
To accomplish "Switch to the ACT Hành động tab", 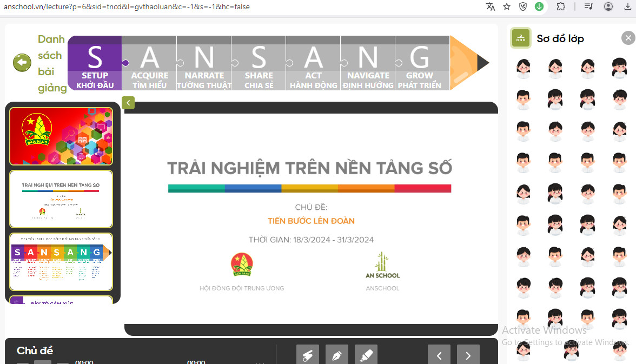I will coord(313,63).
